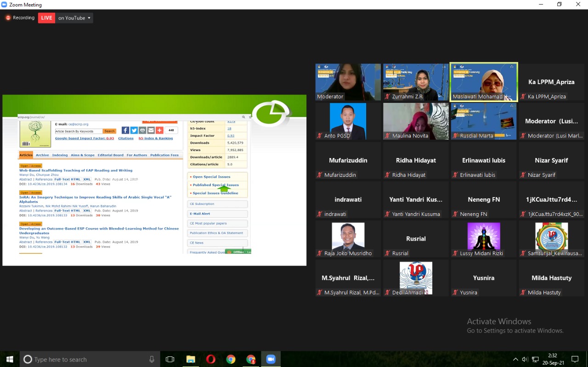Open Zoom app from taskbar
Screen dimensions: 588x367
click(271, 359)
